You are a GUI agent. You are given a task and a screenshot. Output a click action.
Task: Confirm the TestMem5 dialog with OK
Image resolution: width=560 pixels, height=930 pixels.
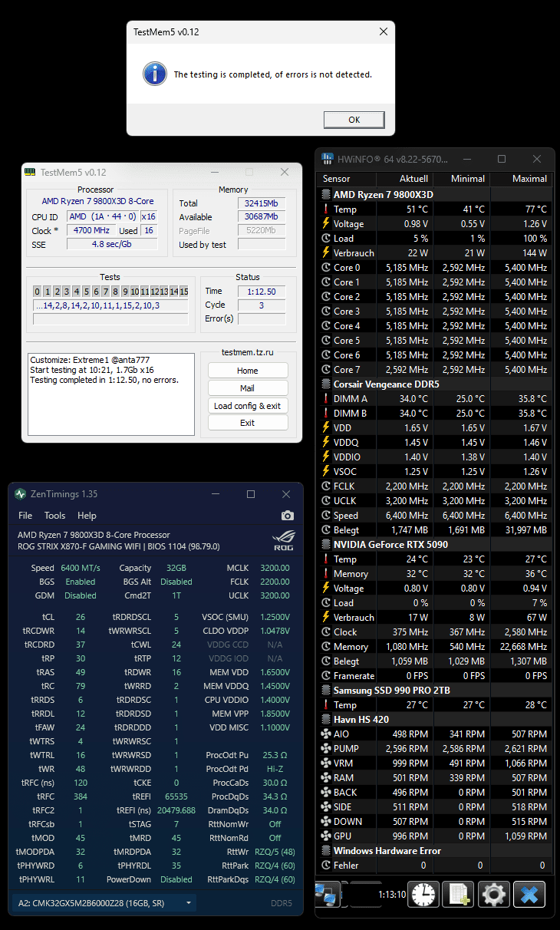pos(354,120)
